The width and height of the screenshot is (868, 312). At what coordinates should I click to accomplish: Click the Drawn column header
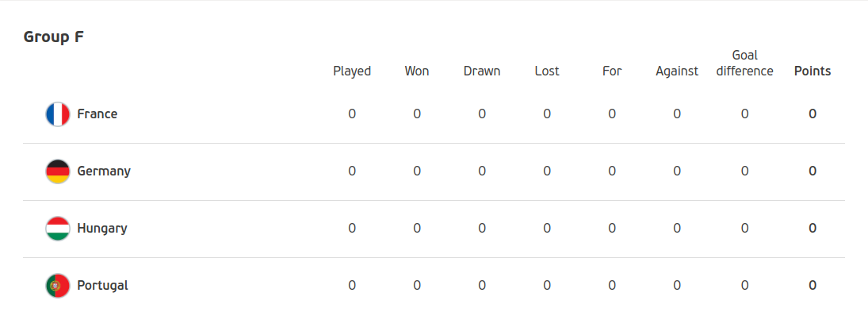pyautogui.click(x=482, y=71)
